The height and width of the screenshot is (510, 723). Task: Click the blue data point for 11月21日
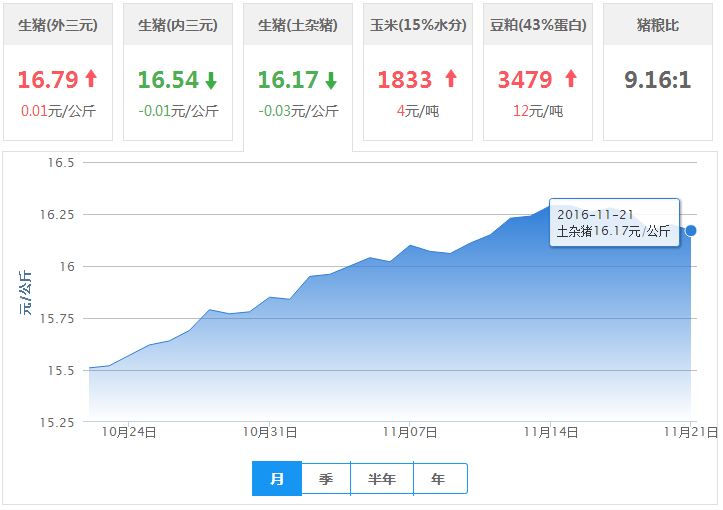pos(691,231)
